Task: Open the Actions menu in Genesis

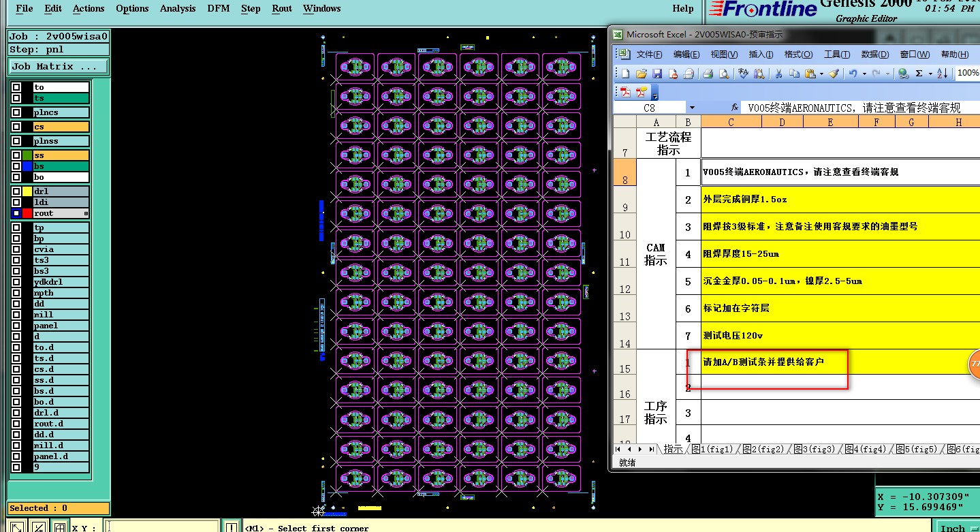Action: (x=89, y=8)
